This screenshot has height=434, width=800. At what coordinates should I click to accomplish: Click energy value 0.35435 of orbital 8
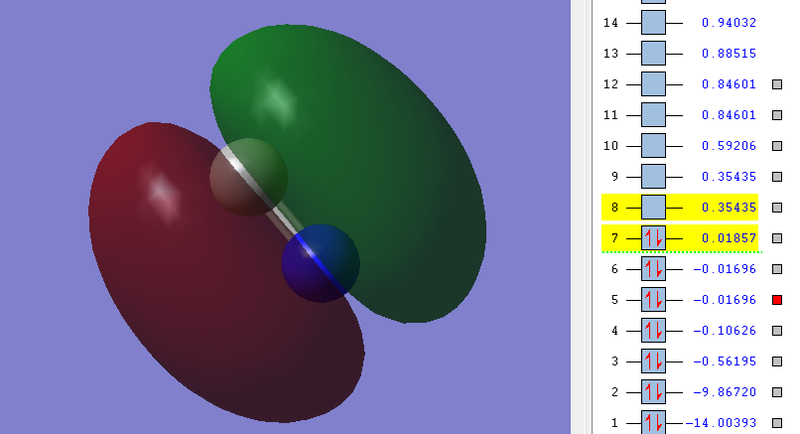click(729, 208)
